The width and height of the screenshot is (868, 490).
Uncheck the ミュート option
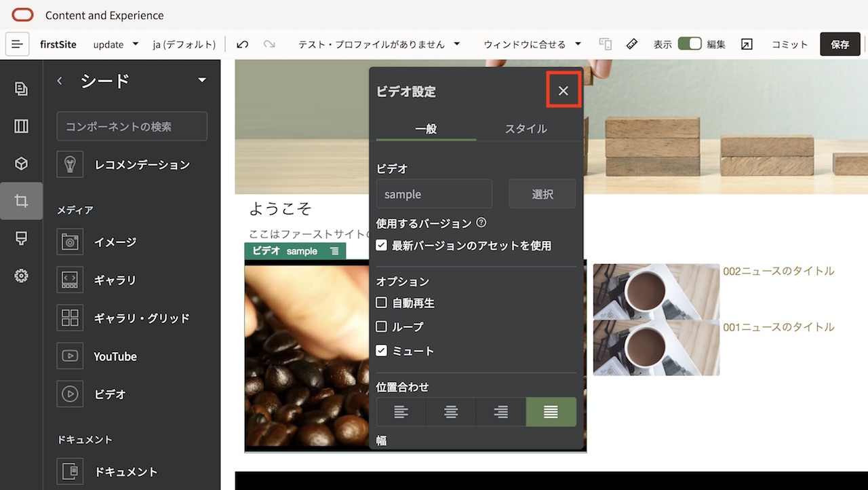click(x=381, y=351)
